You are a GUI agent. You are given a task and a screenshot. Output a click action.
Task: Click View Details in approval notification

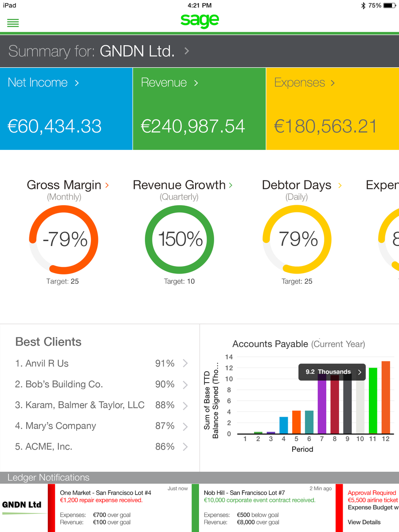click(364, 522)
